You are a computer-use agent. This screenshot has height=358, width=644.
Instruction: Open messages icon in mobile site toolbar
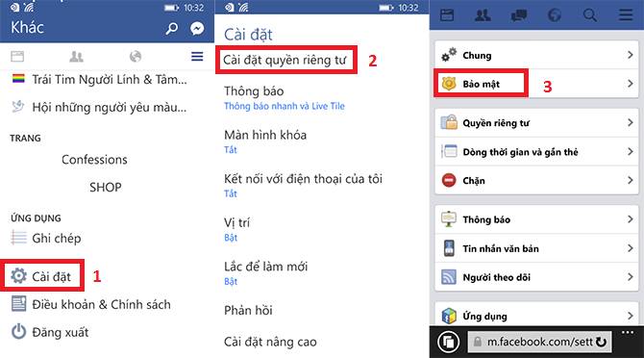tap(519, 15)
